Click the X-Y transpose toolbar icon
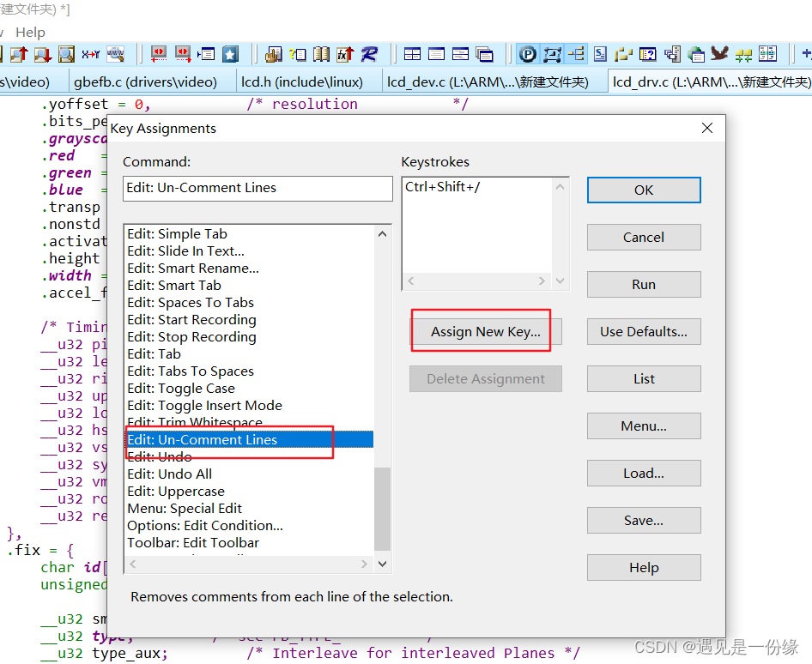 pos(90,53)
